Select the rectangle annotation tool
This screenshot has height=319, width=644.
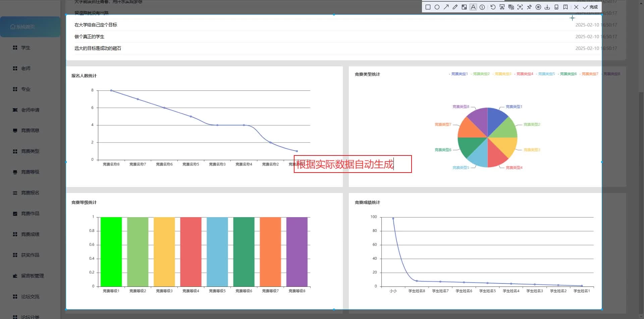pos(428,7)
